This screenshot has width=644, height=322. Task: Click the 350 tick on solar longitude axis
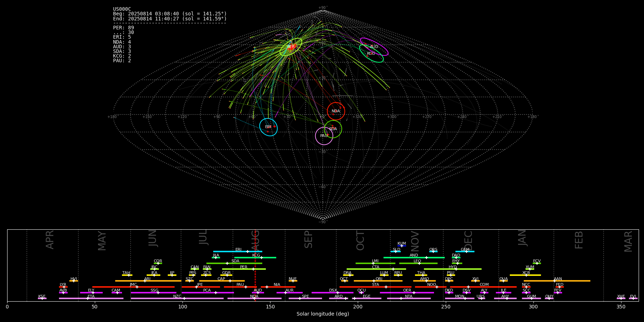[621, 307]
